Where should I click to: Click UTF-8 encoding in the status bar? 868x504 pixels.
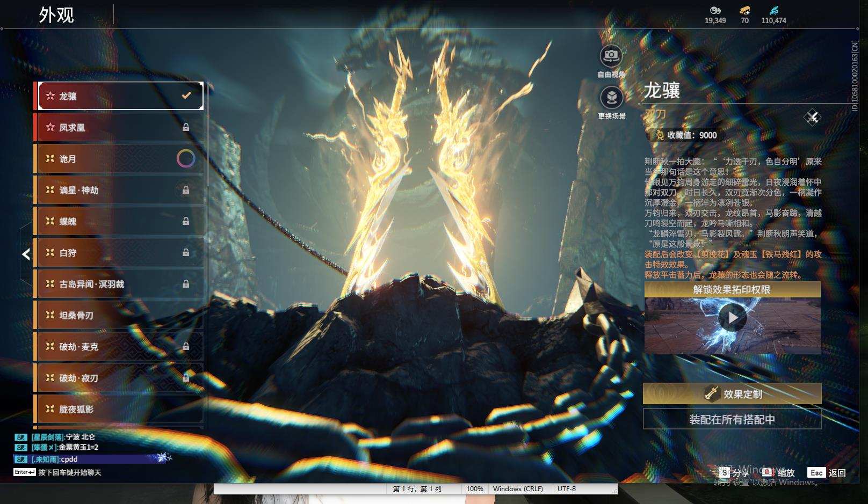(x=567, y=489)
